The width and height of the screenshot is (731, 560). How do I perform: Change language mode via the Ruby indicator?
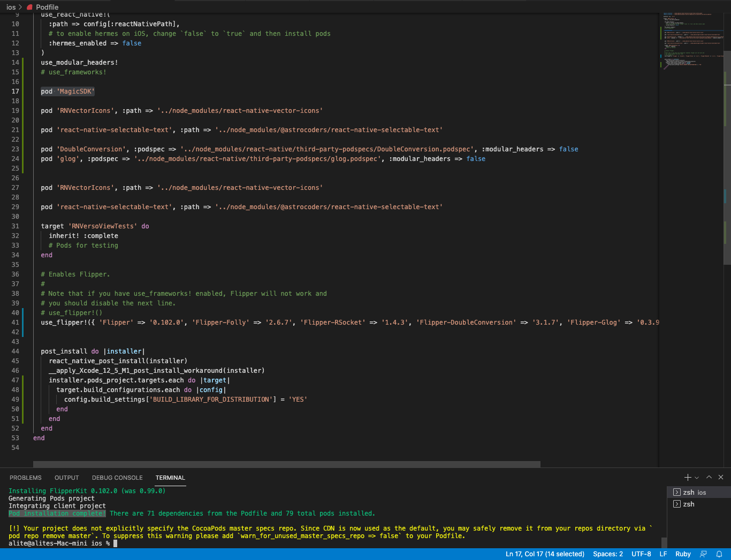(683, 554)
